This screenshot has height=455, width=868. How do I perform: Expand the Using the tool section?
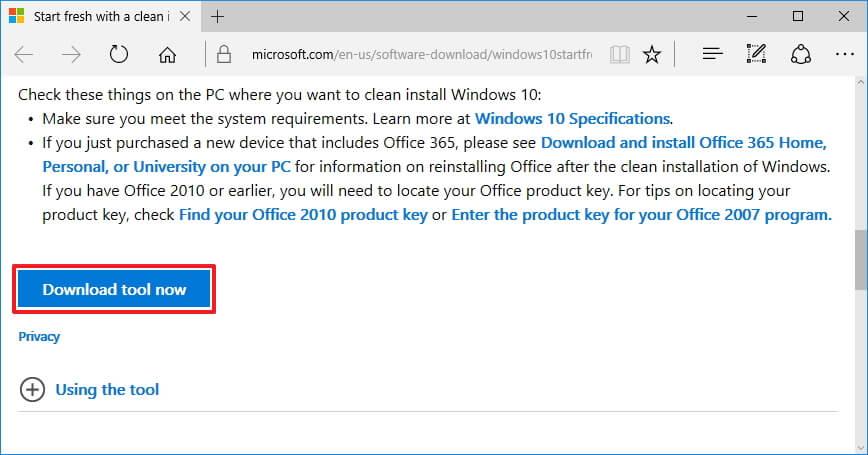pyautogui.click(x=89, y=390)
